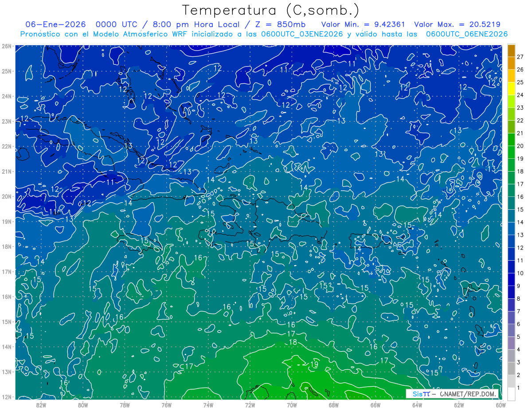Click the title "Temperatura (C,somb.)"
This screenshot has width=532, height=411.
[271, 10]
